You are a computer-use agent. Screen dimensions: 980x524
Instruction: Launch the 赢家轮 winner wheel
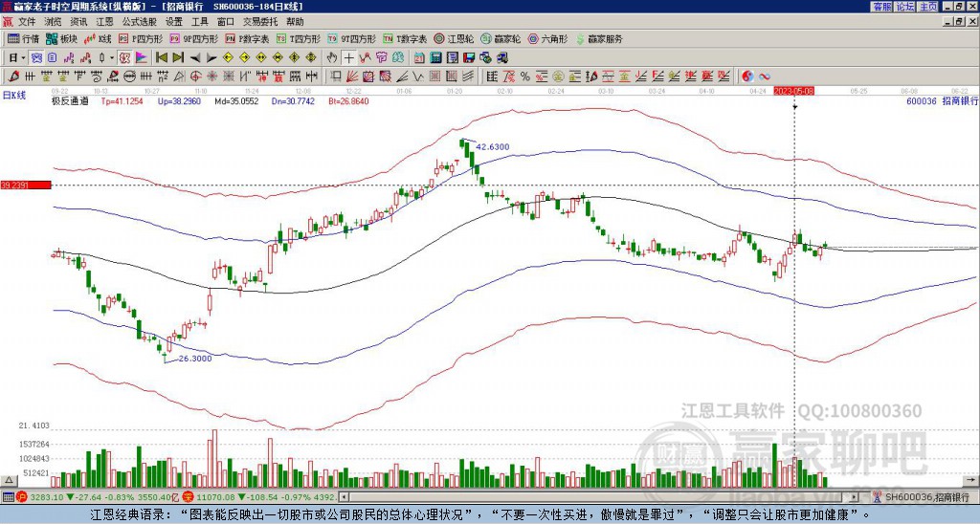[x=501, y=38]
